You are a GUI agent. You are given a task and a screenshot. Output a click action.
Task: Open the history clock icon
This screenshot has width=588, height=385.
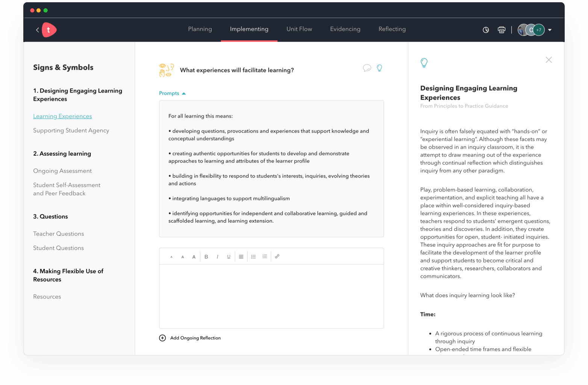(x=486, y=30)
